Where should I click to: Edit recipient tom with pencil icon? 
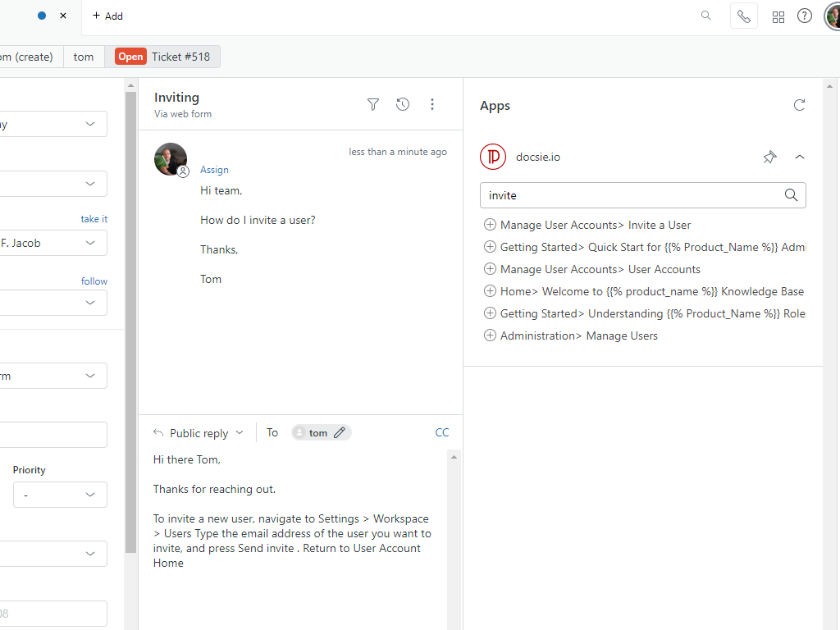[340, 432]
